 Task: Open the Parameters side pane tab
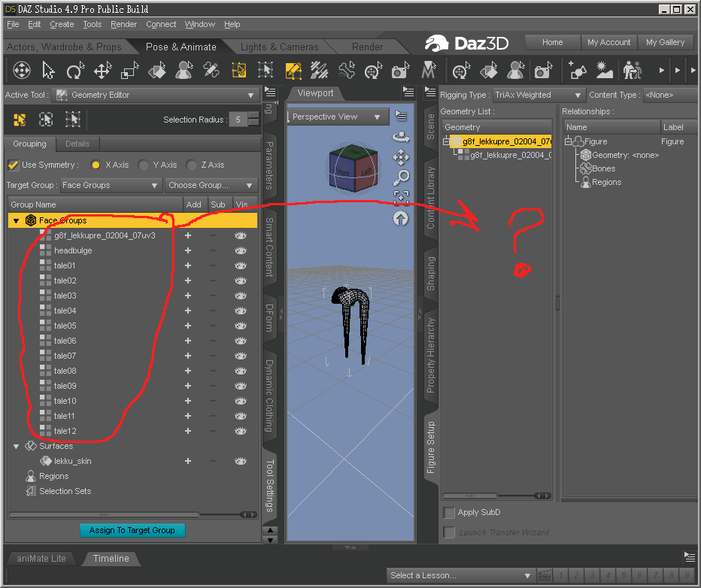[269, 165]
